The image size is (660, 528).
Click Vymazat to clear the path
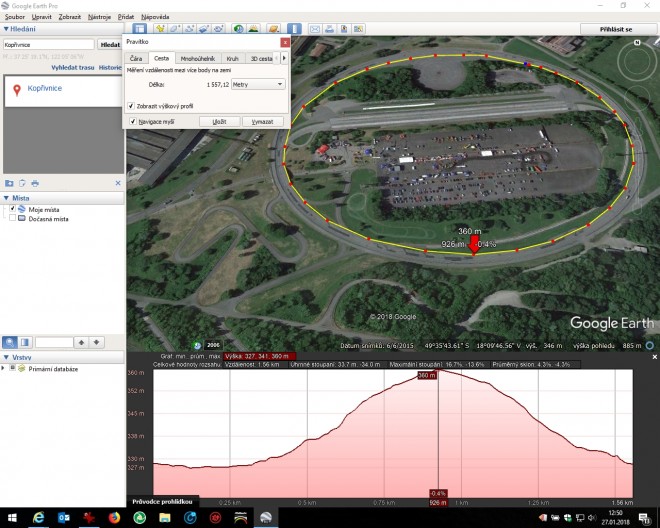pos(262,122)
